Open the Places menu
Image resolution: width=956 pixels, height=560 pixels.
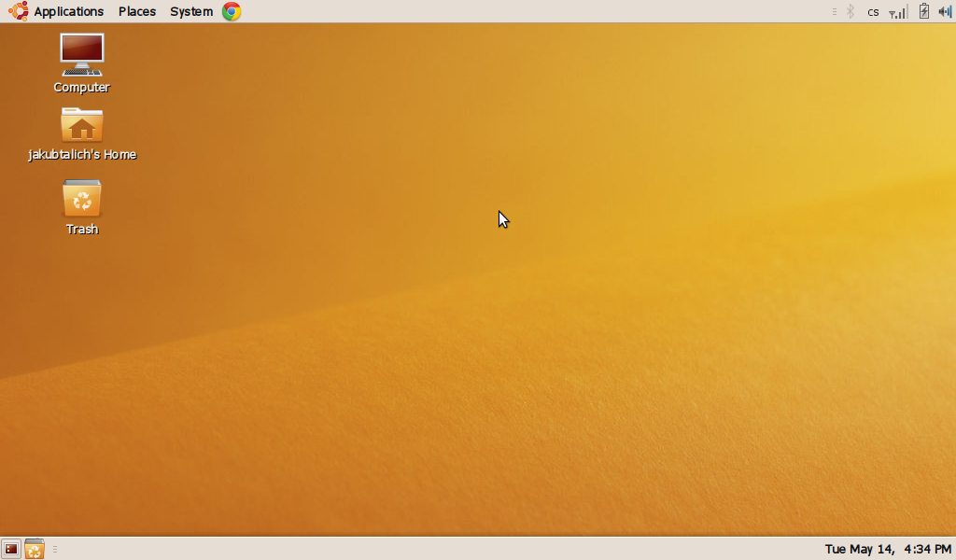pos(137,11)
